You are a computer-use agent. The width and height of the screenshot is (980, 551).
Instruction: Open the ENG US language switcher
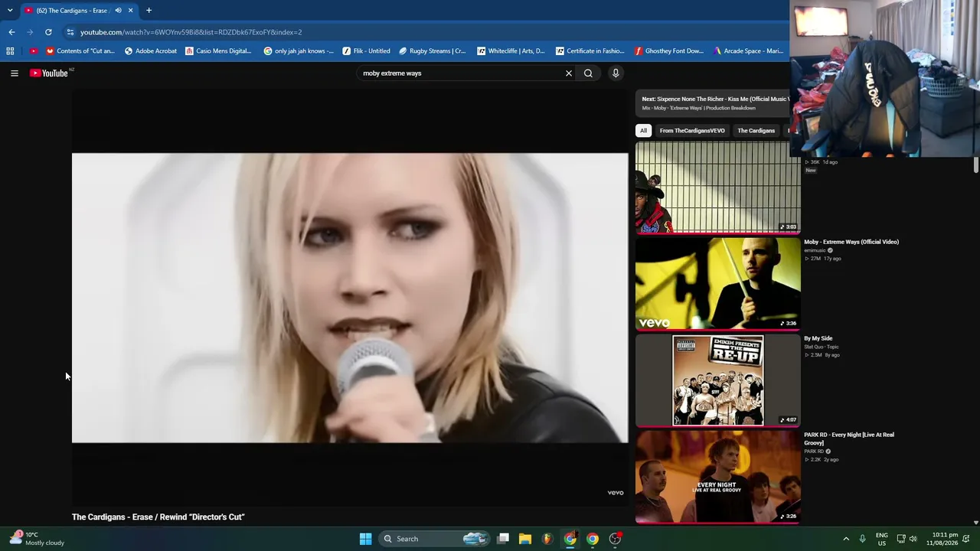[x=882, y=539]
